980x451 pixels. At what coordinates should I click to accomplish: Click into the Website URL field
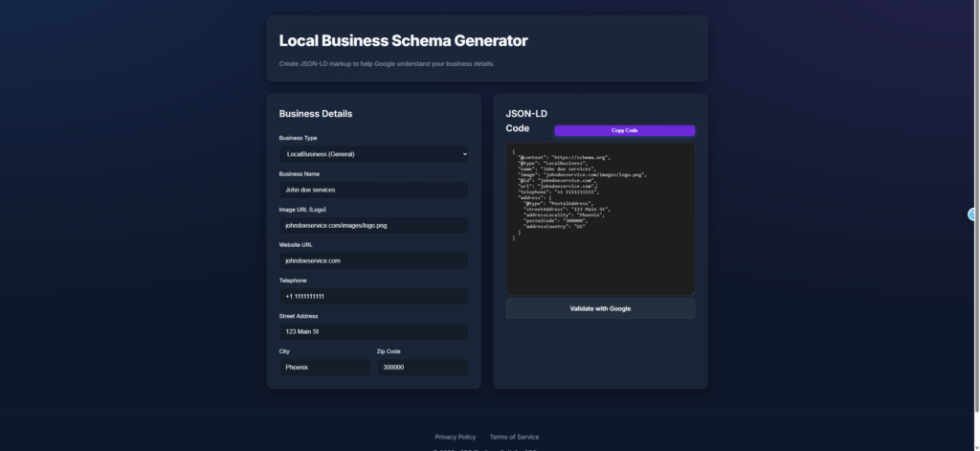coord(373,260)
